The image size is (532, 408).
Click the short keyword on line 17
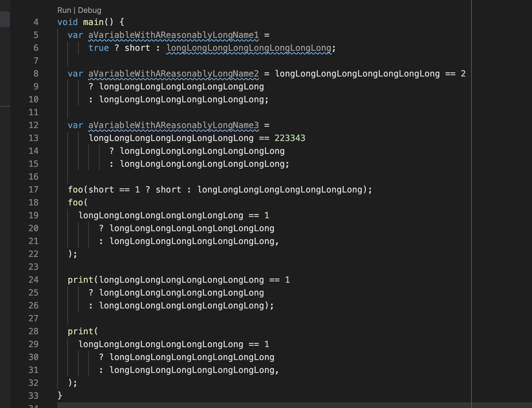101,189
